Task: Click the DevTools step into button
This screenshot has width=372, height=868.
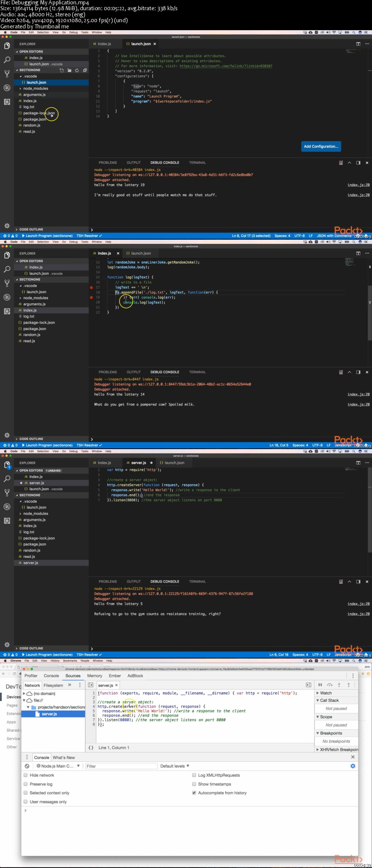Action: point(339,685)
